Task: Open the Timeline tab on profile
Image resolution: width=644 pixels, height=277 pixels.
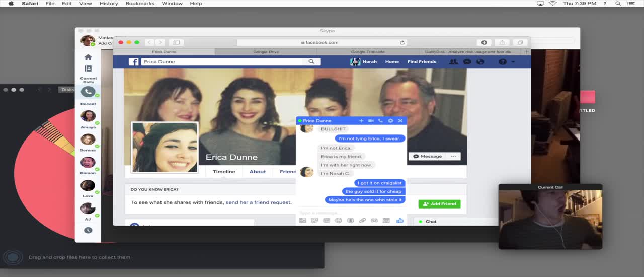Action: [224, 172]
